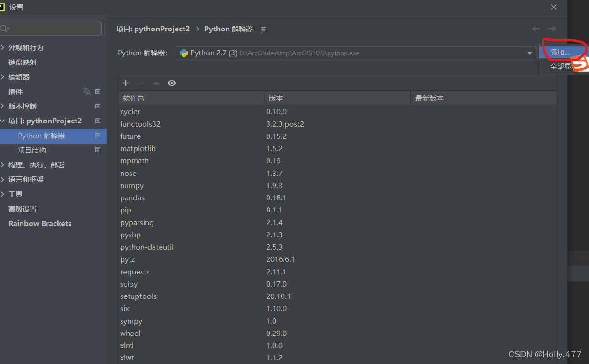The height and width of the screenshot is (364, 589).
Task: Click version 2016.6.1 cell
Action: [x=280, y=259]
